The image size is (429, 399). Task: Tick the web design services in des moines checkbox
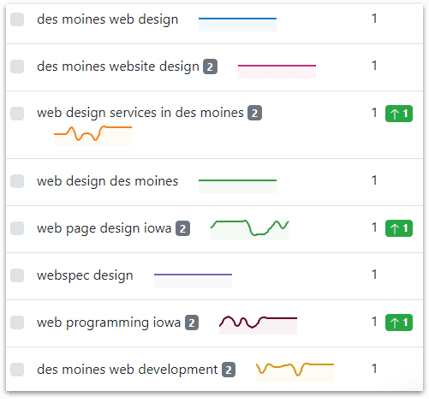tap(17, 113)
